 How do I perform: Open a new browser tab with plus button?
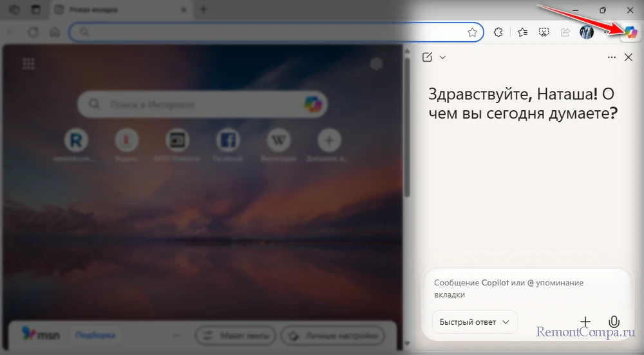point(204,10)
